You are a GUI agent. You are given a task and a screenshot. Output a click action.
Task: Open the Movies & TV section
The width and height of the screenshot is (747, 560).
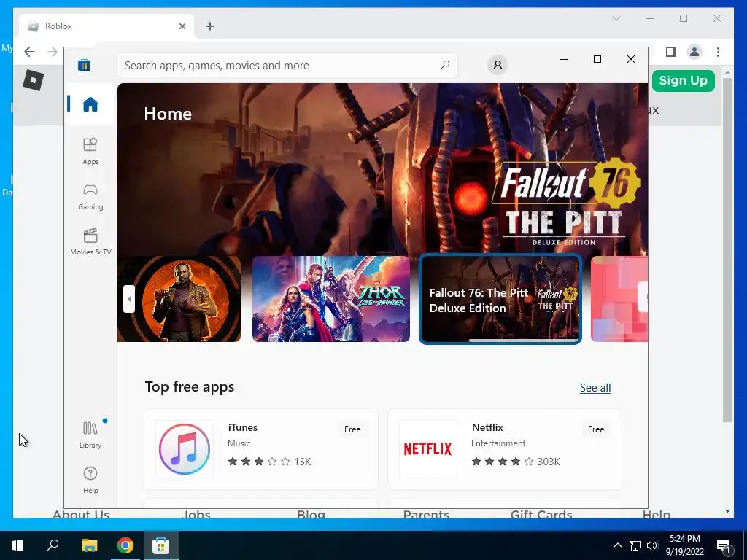90,242
